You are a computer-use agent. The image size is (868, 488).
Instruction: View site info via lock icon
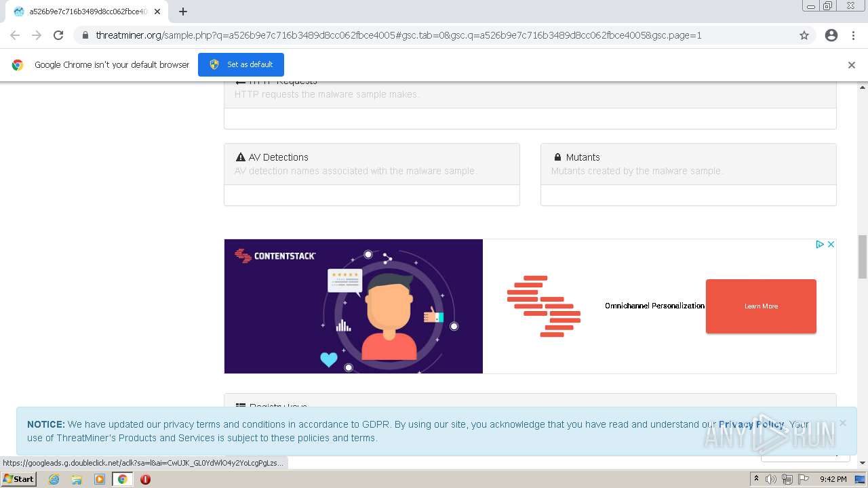[x=85, y=35]
